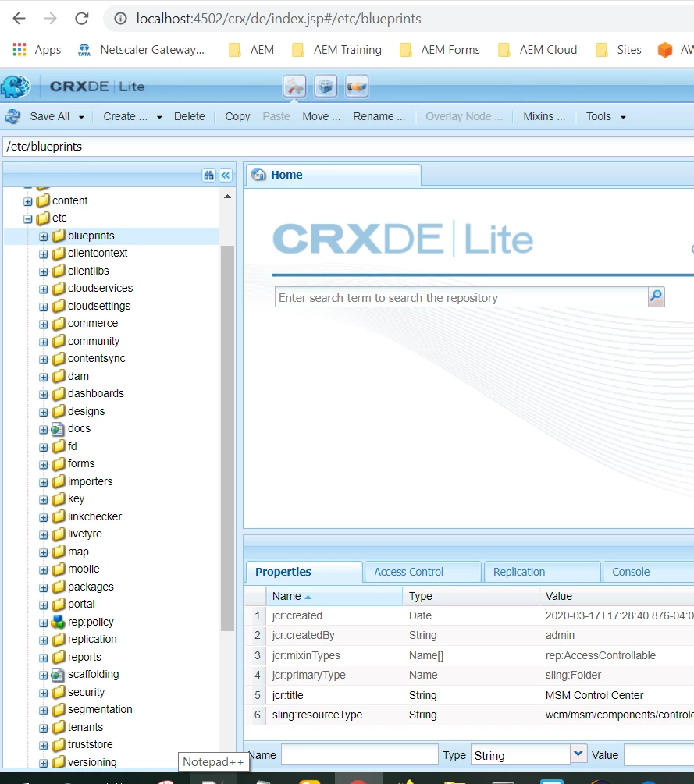
Task: Select the linkchecker tree item
Action: (94, 516)
